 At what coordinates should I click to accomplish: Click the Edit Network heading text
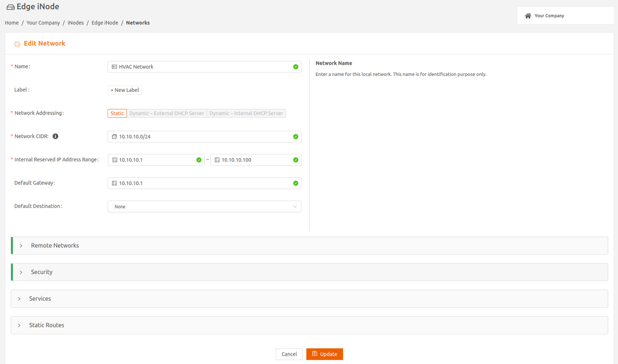coord(44,43)
